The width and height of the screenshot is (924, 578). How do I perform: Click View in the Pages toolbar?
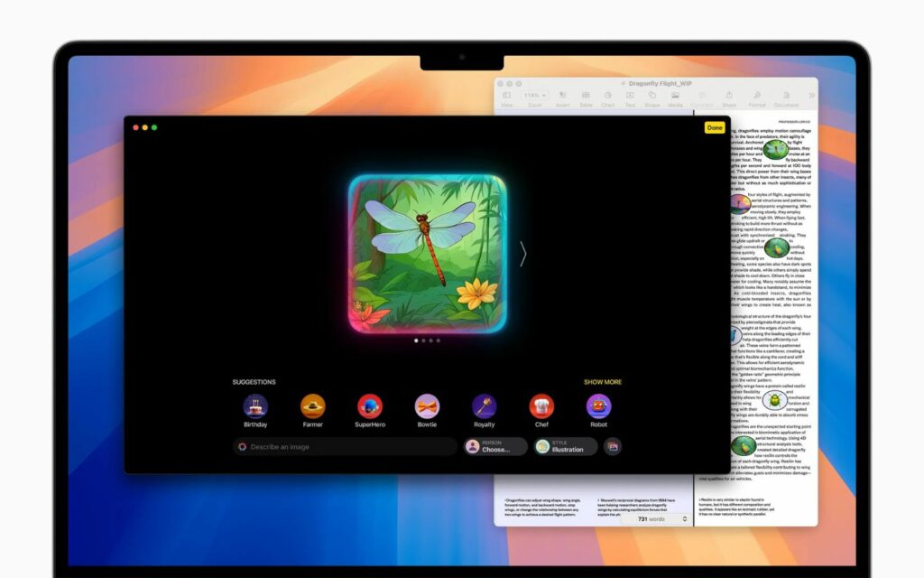pyautogui.click(x=508, y=96)
